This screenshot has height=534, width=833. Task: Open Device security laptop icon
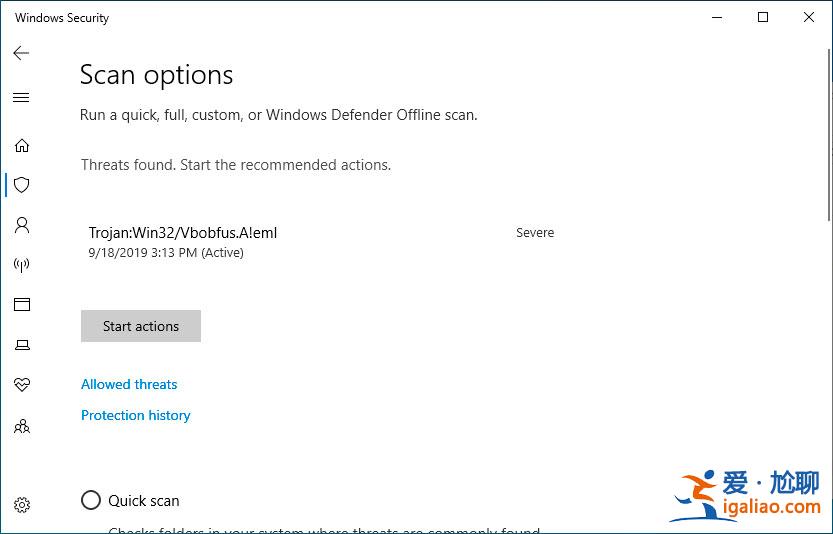22,345
